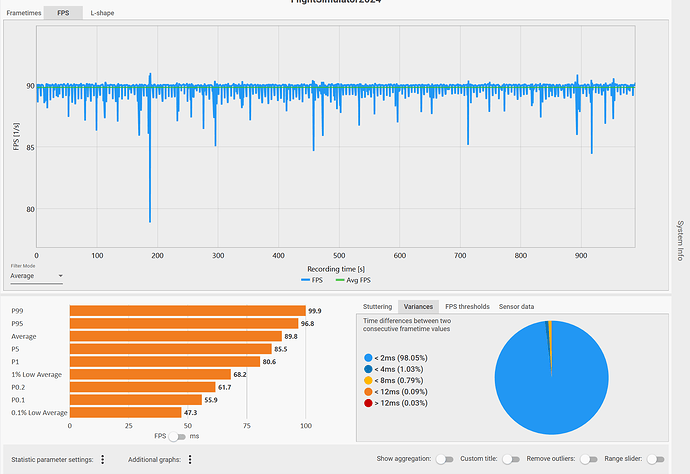Screen dimensions: 690x474
Task: Open Statistic parameter settings three-dot menu
Action: (x=103, y=459)
